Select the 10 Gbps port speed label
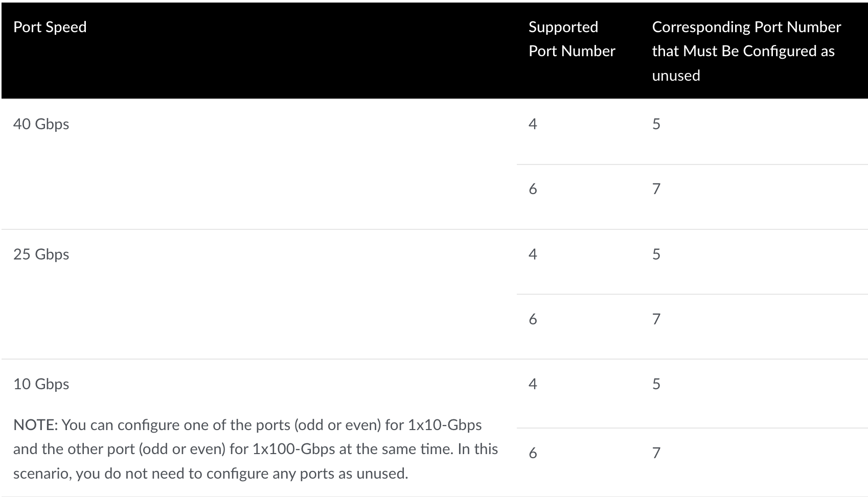868x497 pixels. (41, 384)
